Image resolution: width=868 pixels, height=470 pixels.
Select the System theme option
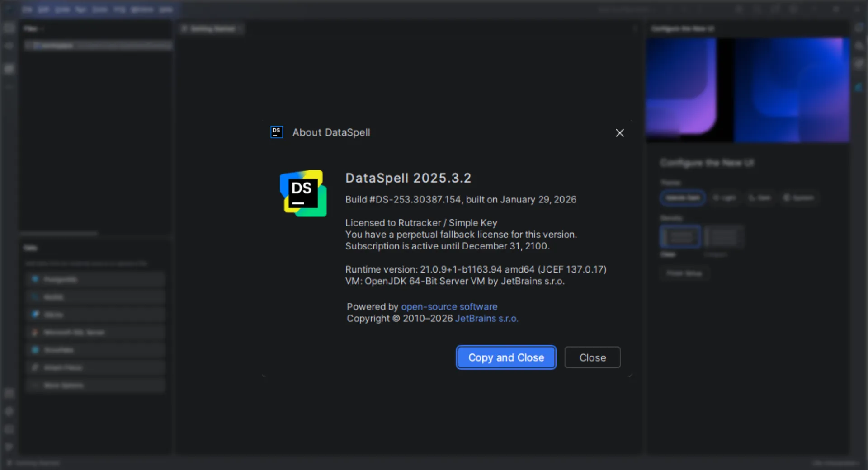pos(798,198)
